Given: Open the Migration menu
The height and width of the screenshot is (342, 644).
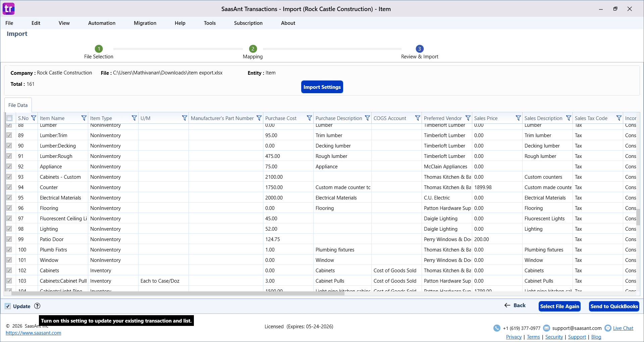Looking at the screenshot, I should tap(145, 23).
